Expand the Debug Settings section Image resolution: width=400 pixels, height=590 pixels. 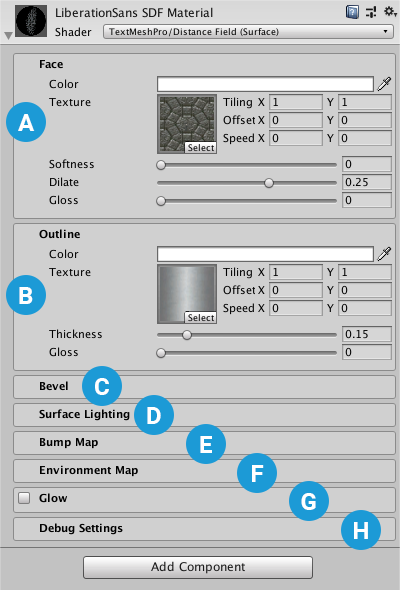[x=204, y=529]
